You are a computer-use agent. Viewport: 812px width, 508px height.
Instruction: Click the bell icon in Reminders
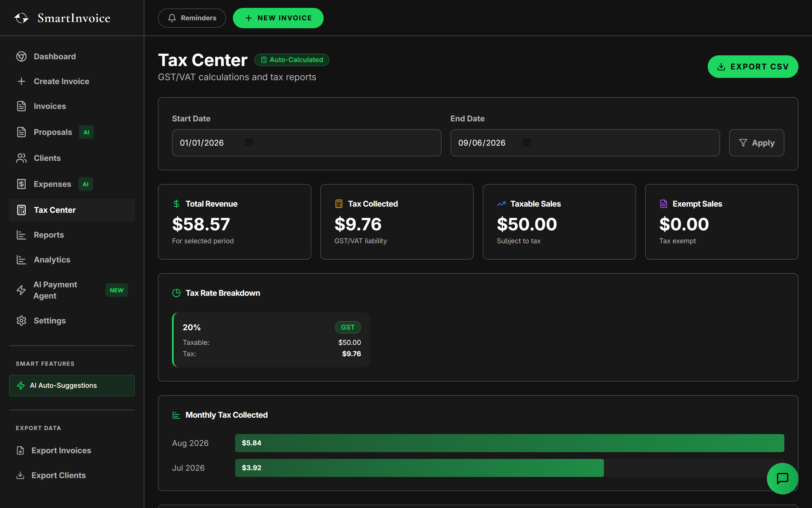point(172,18)
